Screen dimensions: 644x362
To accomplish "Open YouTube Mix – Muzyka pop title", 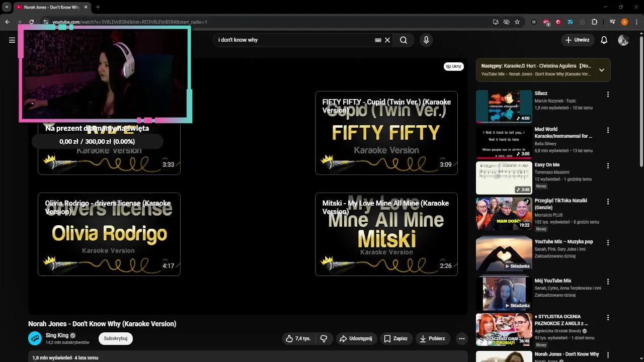I will tap(563, 242).
